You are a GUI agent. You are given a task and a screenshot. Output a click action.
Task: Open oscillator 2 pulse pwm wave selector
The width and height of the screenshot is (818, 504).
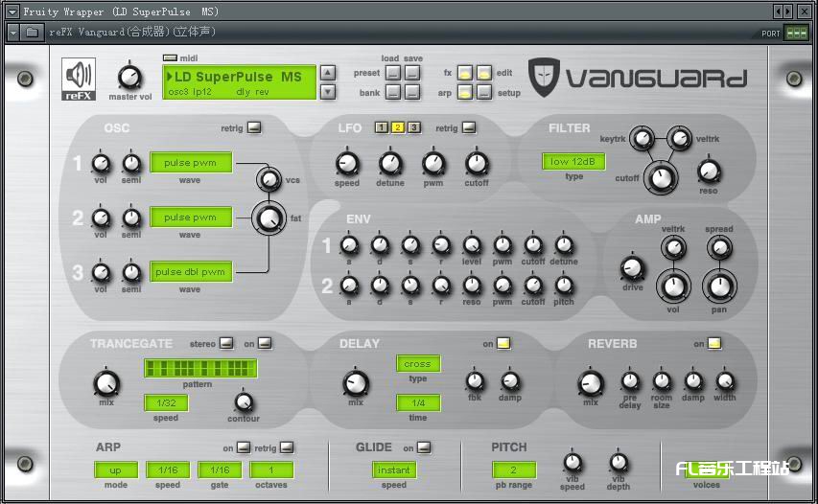191,217
